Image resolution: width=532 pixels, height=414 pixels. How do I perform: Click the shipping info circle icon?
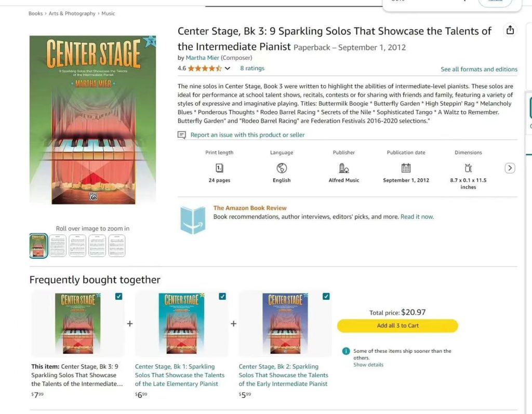[345, 351]
